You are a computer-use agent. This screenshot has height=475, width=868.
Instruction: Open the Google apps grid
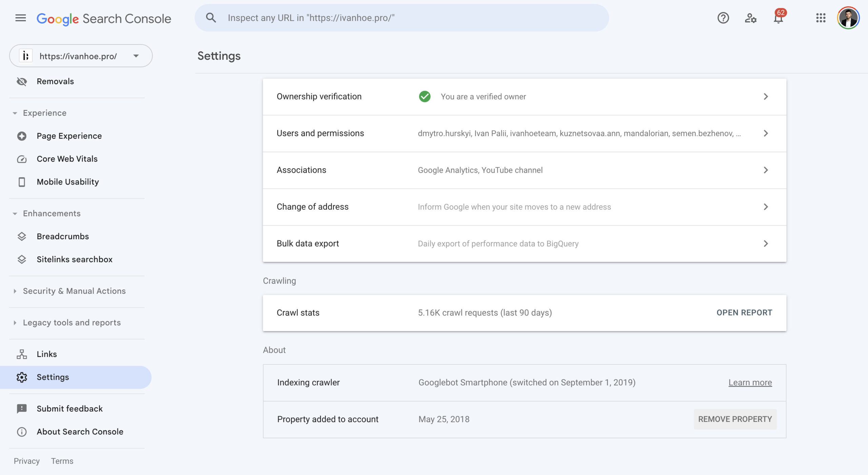coord(821,18)
